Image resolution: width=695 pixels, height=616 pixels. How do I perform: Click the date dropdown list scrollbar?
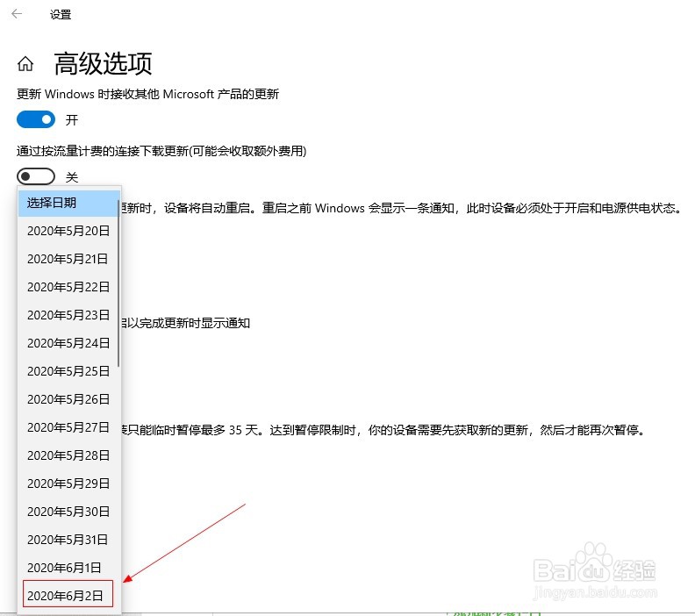coord(118,283)
